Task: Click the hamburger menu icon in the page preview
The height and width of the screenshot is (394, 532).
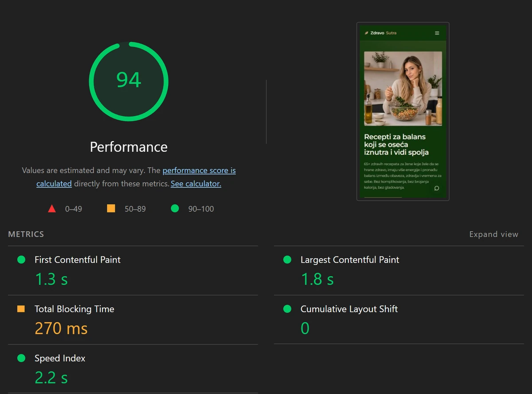Action: (x=437, y=33)
